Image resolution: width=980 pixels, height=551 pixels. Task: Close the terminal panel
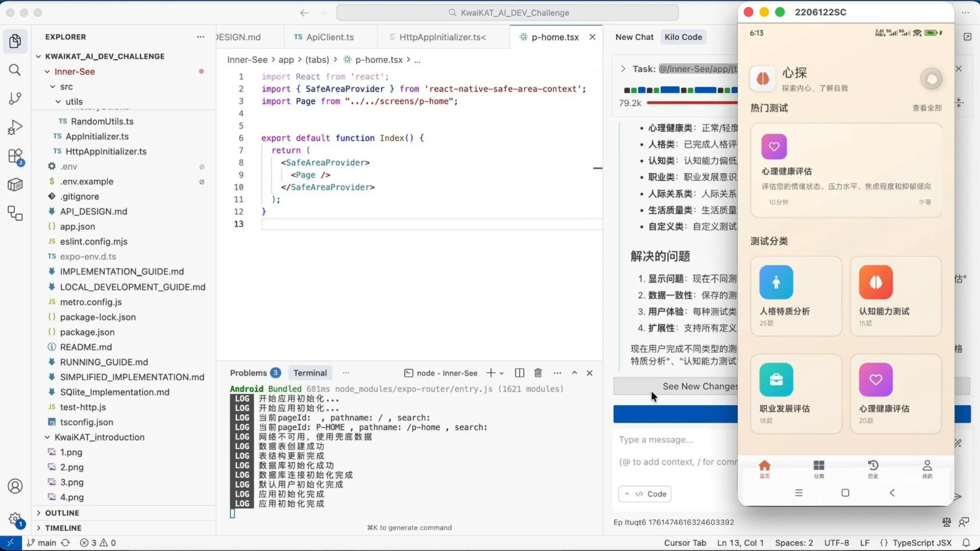click(x=590, y=373)
